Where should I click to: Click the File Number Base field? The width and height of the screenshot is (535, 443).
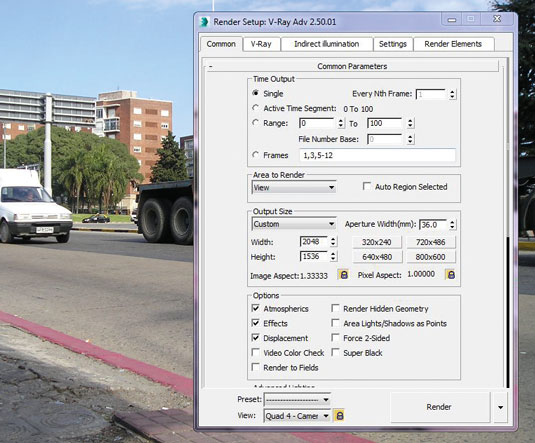tap(386, 139)
